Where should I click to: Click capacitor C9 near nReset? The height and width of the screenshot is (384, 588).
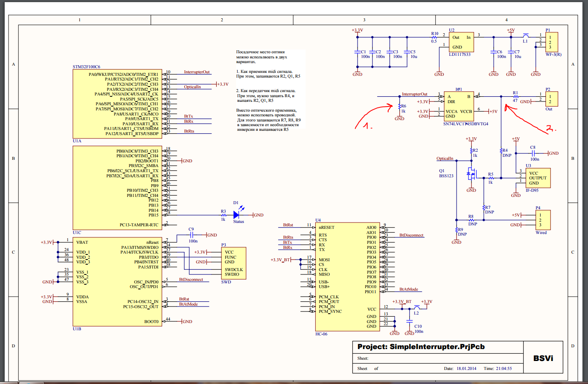pyautogui.click(x=192, y=235)
